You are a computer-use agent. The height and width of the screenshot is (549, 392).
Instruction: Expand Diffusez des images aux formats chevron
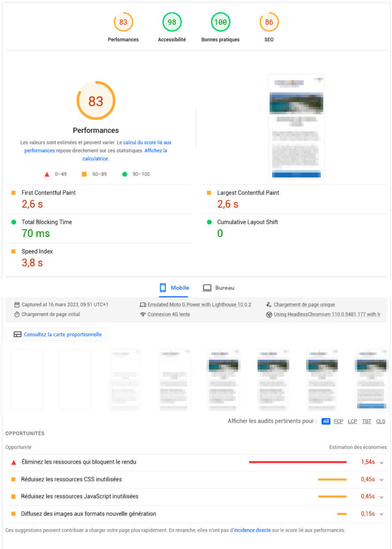coord(381,514)
